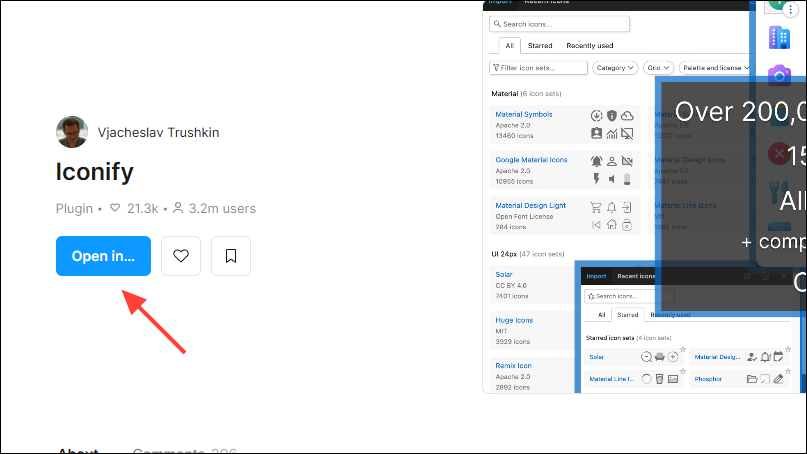Click the cloud icon in Material Symbols
This screenshot has height=454, width=807.
(x=627, y=116)
